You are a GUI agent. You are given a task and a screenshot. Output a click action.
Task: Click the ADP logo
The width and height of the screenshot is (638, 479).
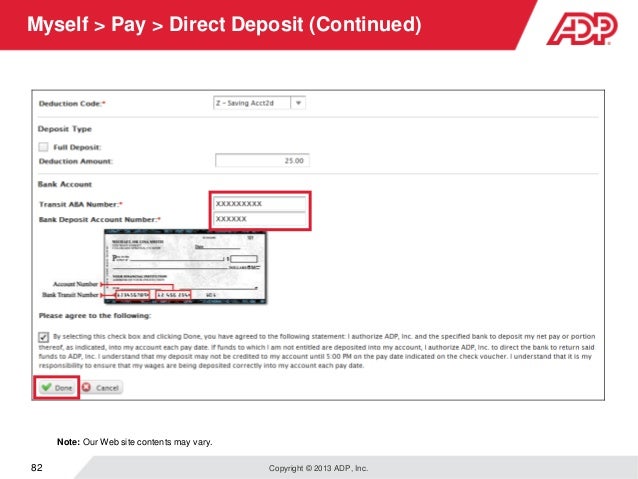tap(582, 28)
